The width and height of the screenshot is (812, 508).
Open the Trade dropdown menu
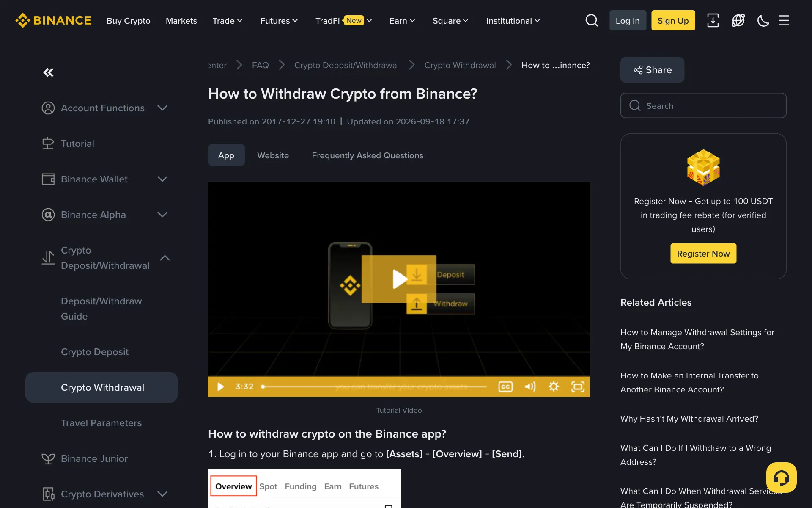pyautogui.click(x=228, y=21)
